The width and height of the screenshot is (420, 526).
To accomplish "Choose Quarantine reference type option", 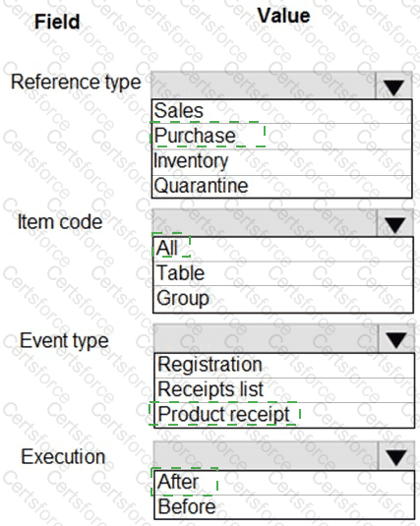I will pyautogui.click(x=281, y=186).
